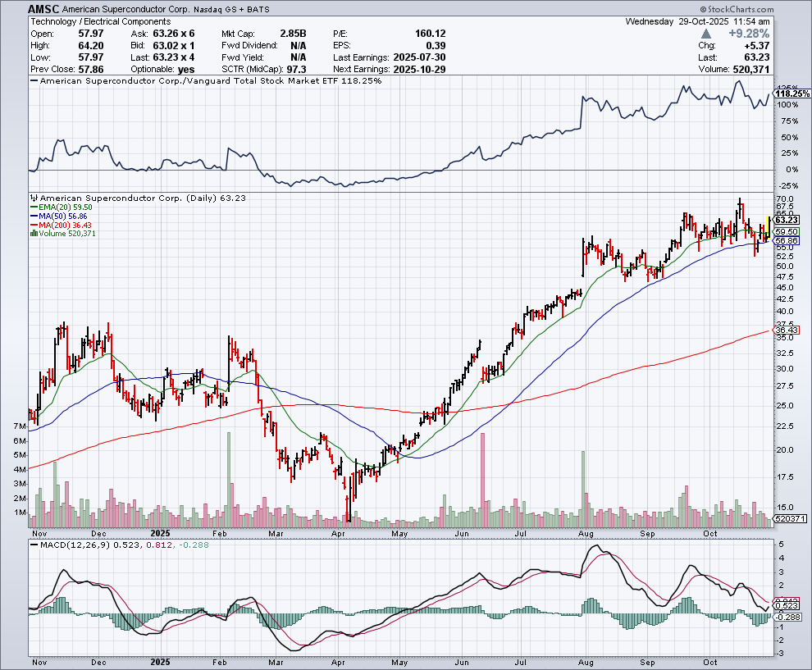Click the Volume legend bar icon

coord(32,234)
